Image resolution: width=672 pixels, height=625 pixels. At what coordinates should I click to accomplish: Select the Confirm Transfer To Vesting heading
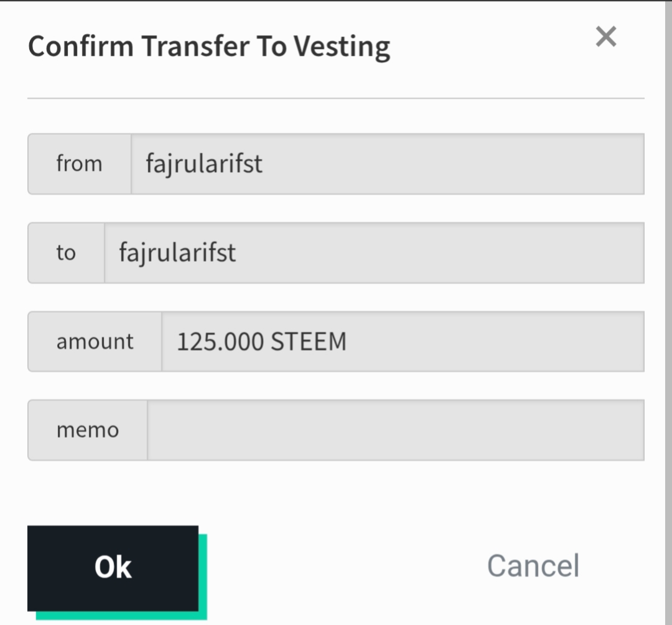coord(209,47)
